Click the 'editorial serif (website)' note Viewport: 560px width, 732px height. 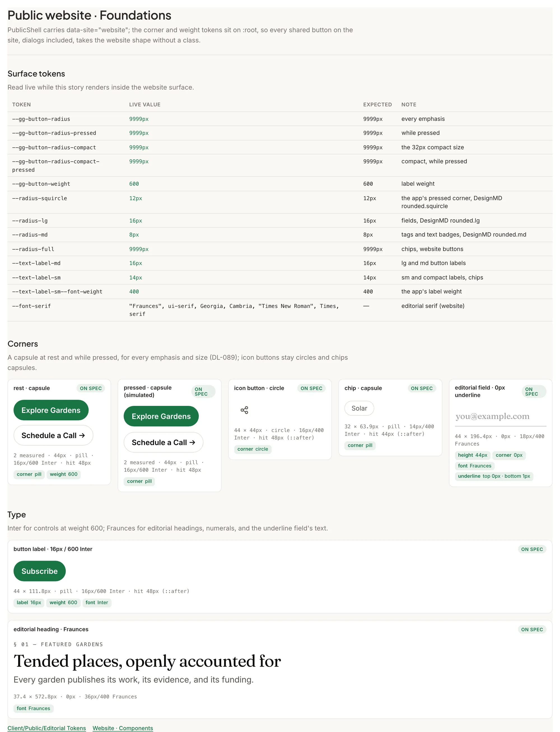click(433, 306)
